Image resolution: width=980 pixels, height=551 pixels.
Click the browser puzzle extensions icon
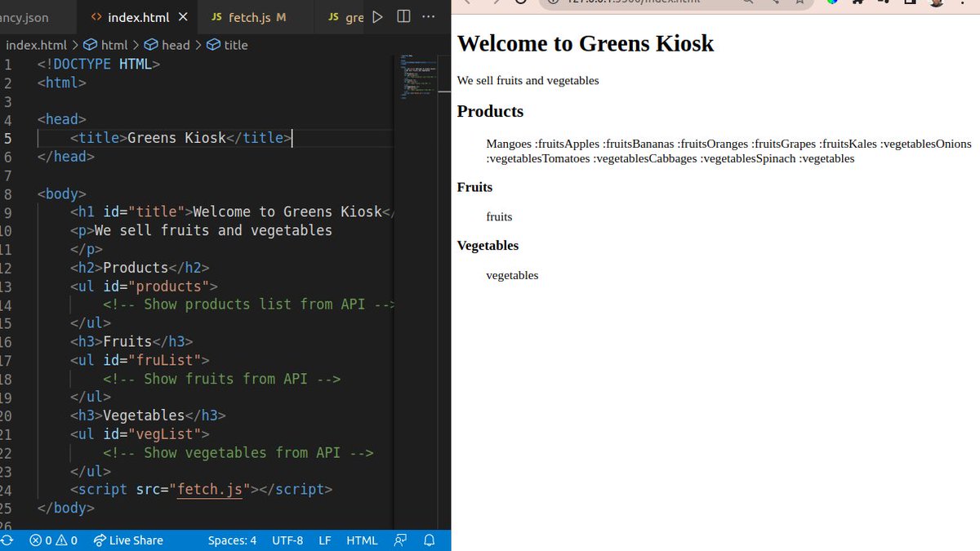click(x=856, y=2)
